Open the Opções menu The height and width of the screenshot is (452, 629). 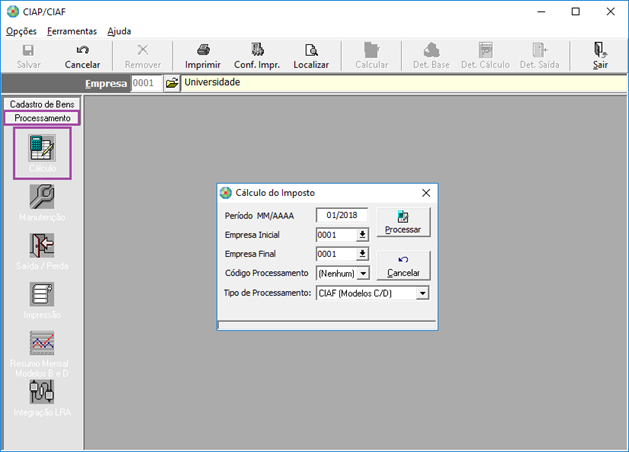click(21, 31)
